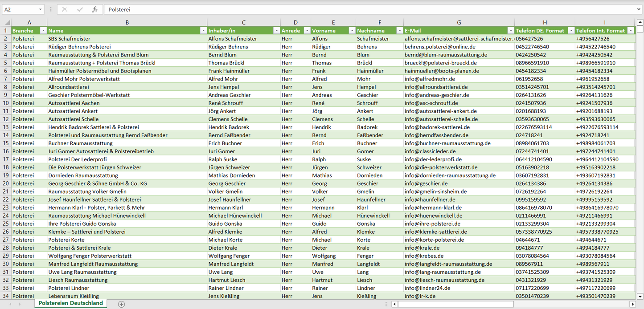Click the Cancel entry X icon

click(x=65, y=9)
